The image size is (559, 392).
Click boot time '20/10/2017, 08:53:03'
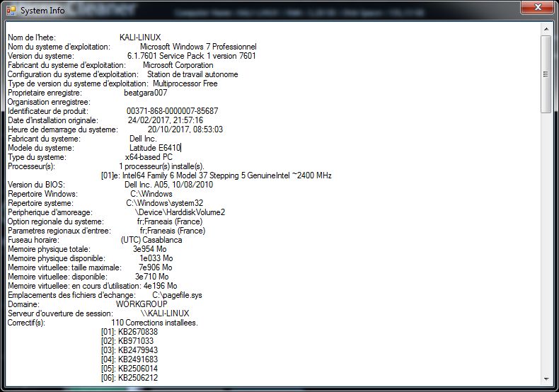point(185,129)
